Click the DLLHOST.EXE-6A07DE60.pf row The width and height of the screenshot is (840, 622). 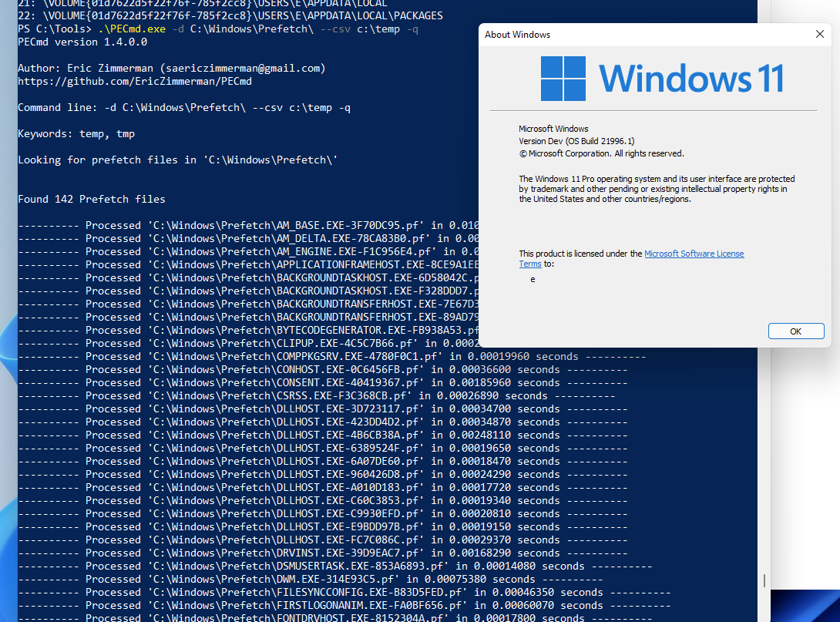(x=322, y=461)
